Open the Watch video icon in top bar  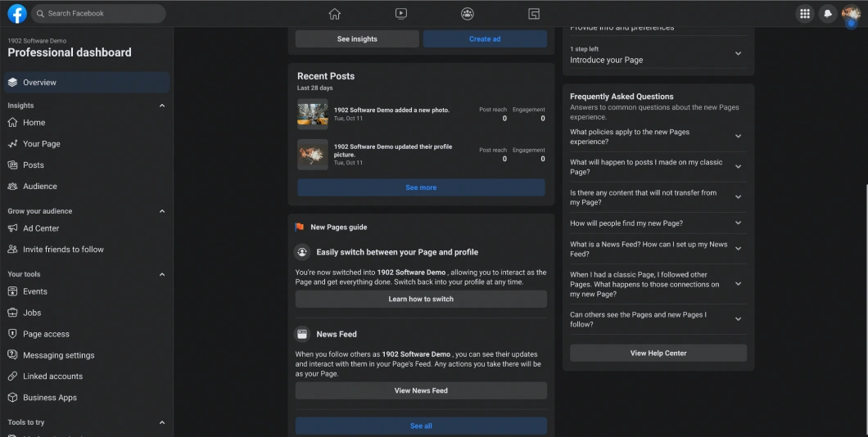pyautogui.click(x=400, y=14)
